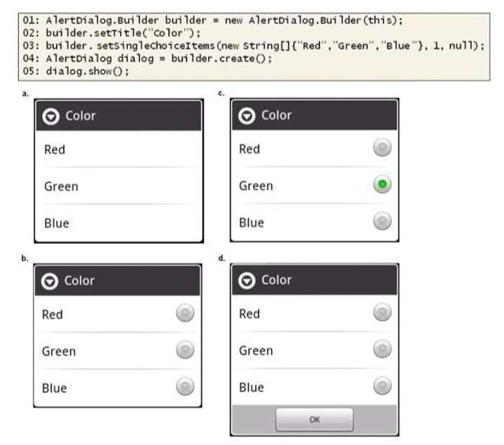The width and height of the screenshot is (504, 445).
Task: Select the Blue radio button in dialog c
Action: point(382,221)
